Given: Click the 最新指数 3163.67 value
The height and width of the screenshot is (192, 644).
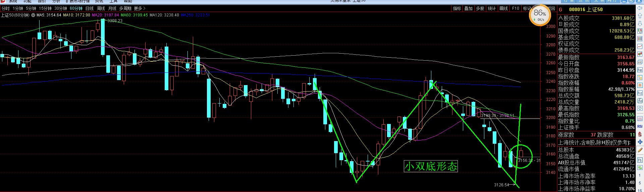Looking at the screenshot, I should click(626, 58).
